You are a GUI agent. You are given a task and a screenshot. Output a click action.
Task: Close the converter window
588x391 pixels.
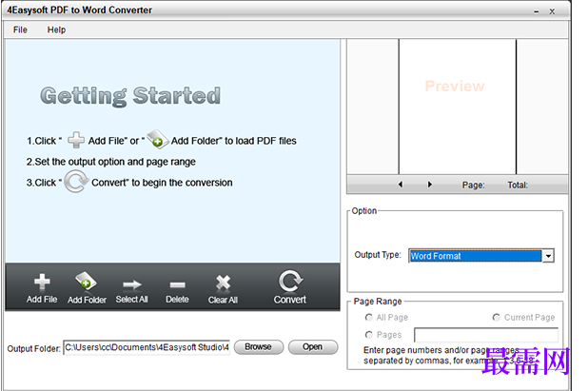pos(552,11)
